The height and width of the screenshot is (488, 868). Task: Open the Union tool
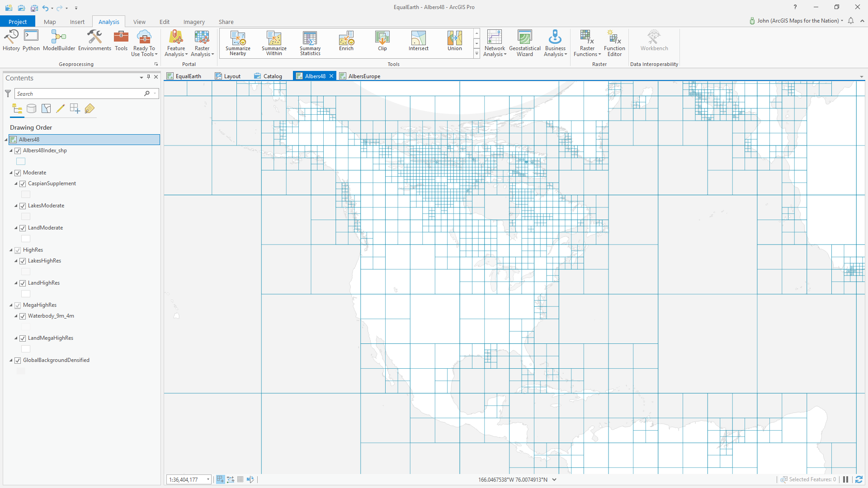tap(455, 41)
